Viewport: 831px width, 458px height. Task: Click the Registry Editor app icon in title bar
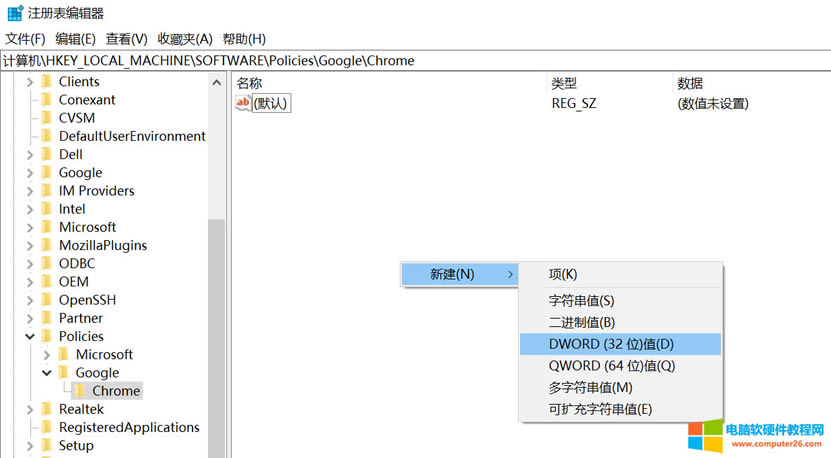(14, 13)
